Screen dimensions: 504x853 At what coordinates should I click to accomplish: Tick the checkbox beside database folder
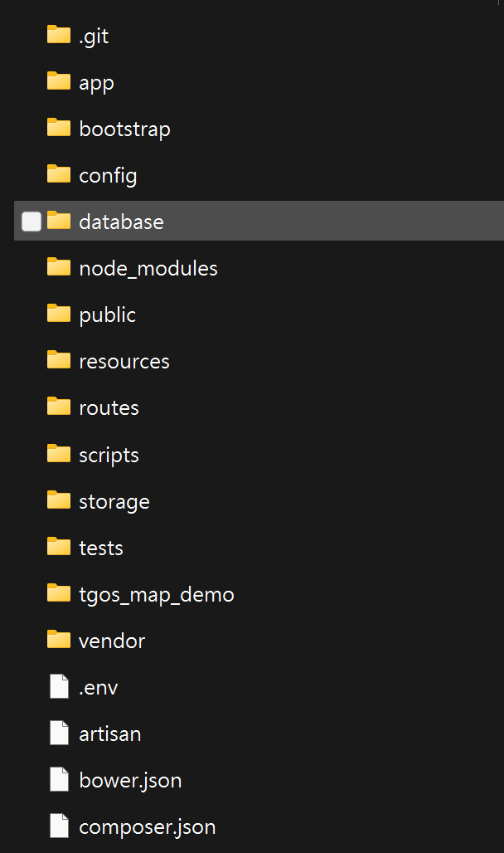(31, 222)
